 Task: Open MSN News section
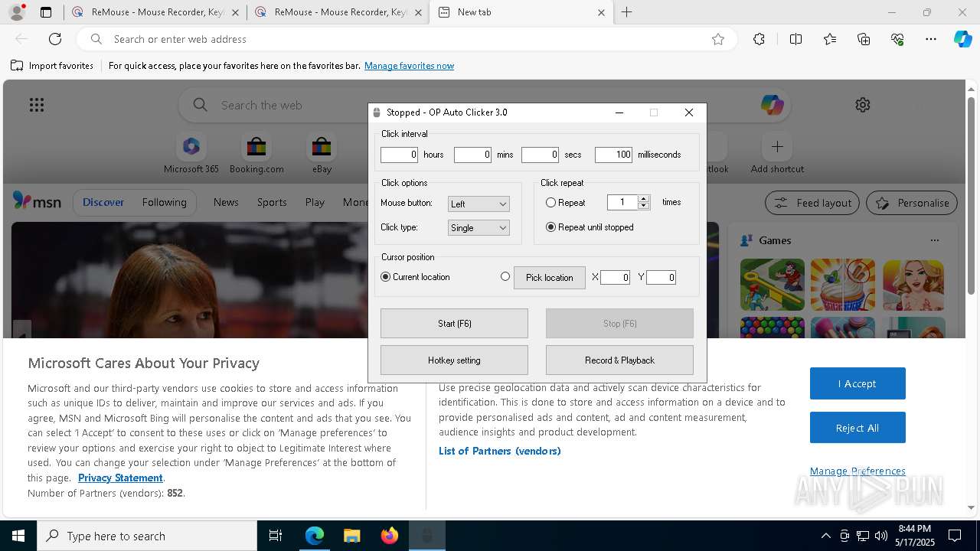[x=226, y=202]
